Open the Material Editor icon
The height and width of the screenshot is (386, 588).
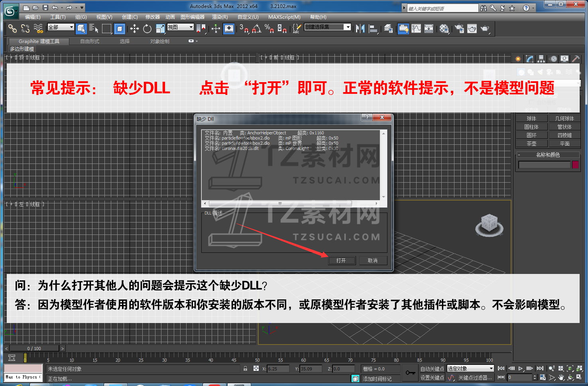[x=444, y=28]
